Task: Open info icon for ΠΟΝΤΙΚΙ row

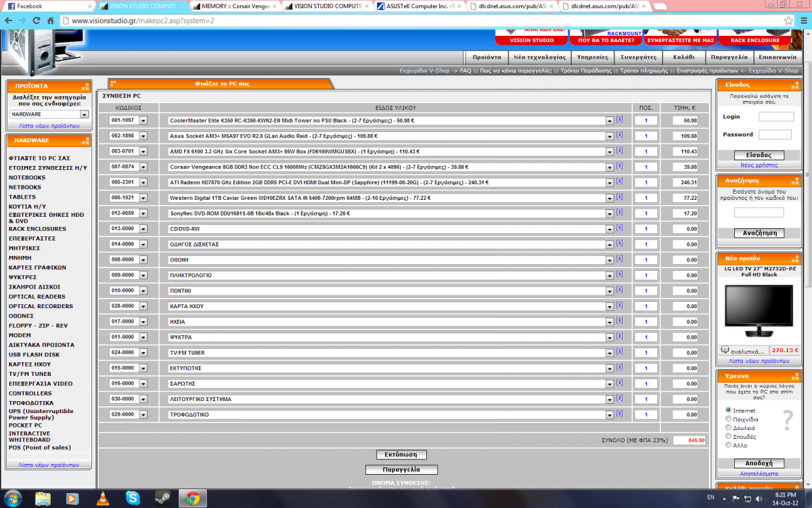Action: click(x=619, y=291)
